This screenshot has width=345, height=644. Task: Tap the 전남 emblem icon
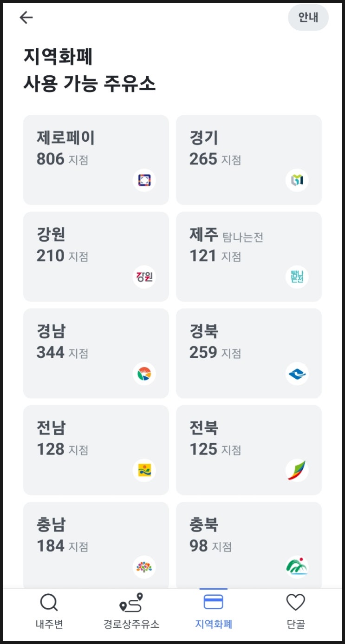point(144,470)
